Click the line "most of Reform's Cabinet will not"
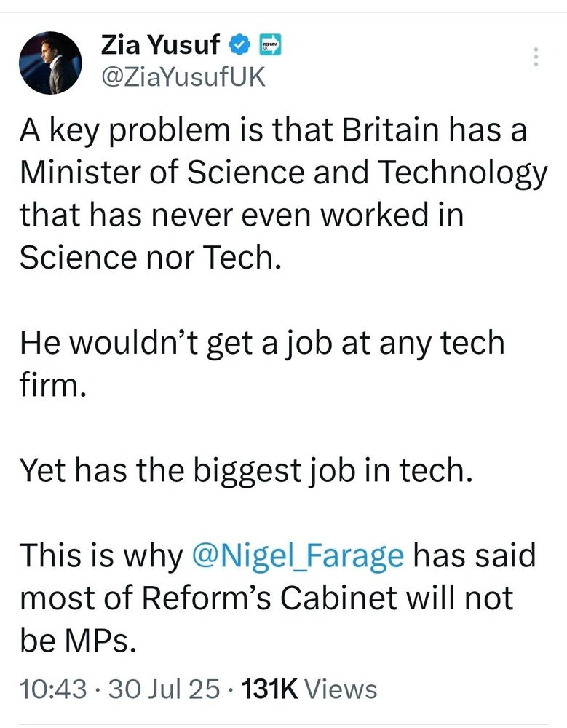 266,598
